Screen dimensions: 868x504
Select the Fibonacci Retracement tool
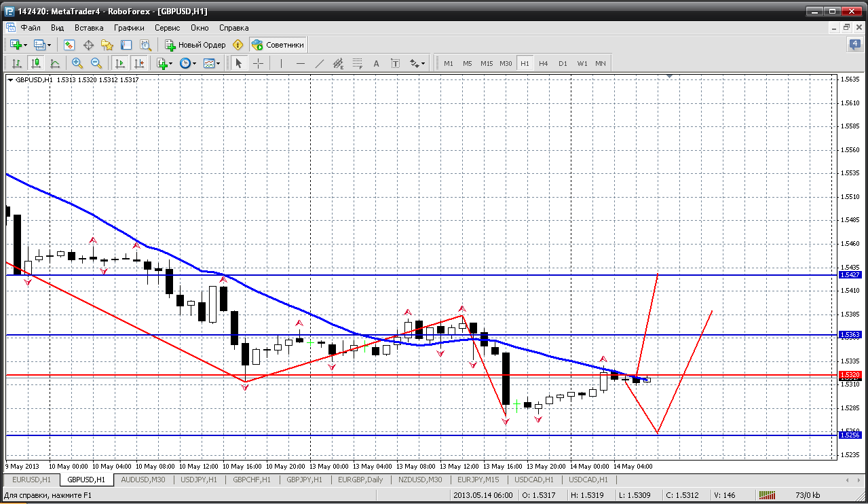[x=358, y=63]
